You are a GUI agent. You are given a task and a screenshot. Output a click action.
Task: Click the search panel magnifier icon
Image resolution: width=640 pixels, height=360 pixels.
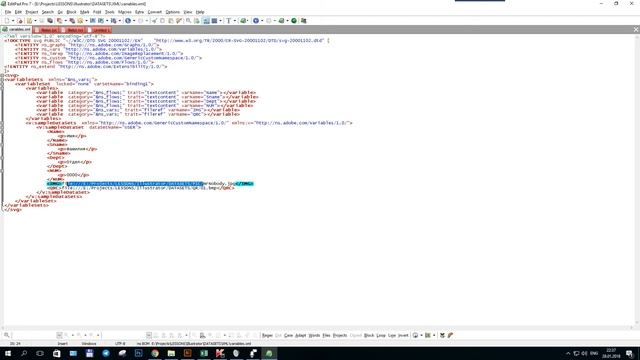(7, 336)
